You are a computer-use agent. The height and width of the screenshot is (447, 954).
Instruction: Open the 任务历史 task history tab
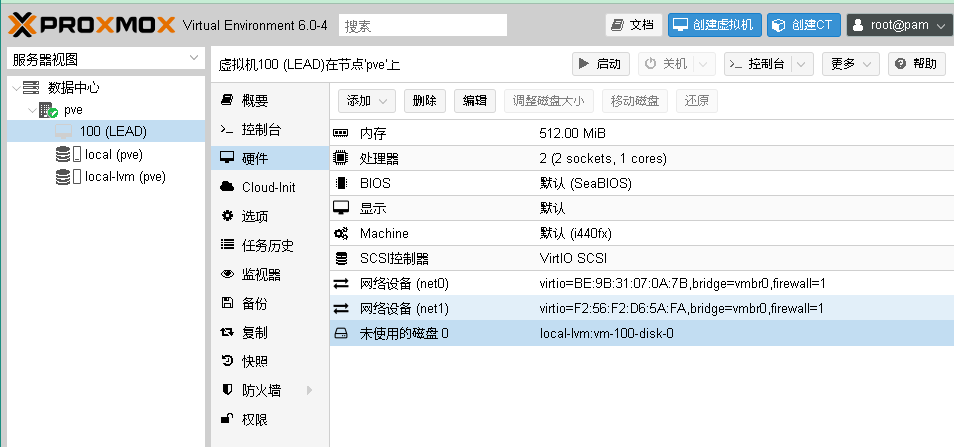pyautogui.click(x=270, y=246)
